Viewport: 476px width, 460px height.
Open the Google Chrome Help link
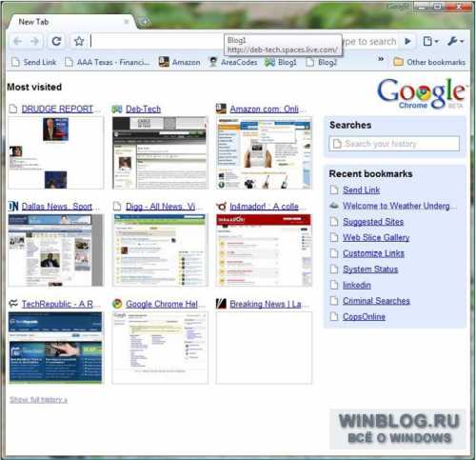coord(162,304)
